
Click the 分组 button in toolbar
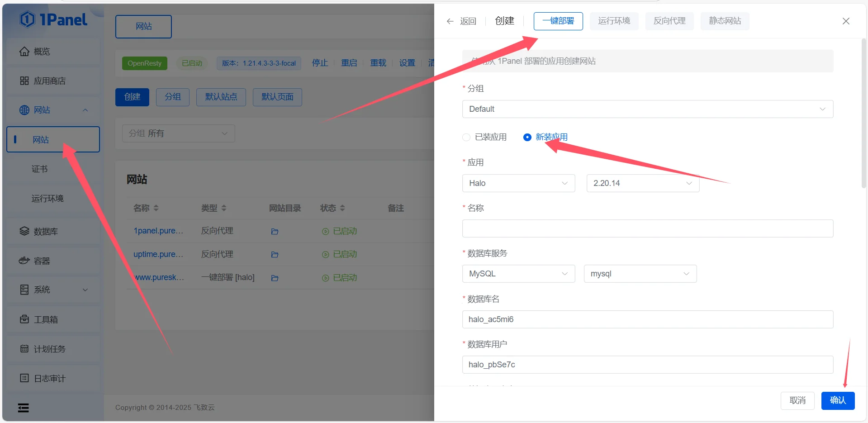tap(173, 97)
